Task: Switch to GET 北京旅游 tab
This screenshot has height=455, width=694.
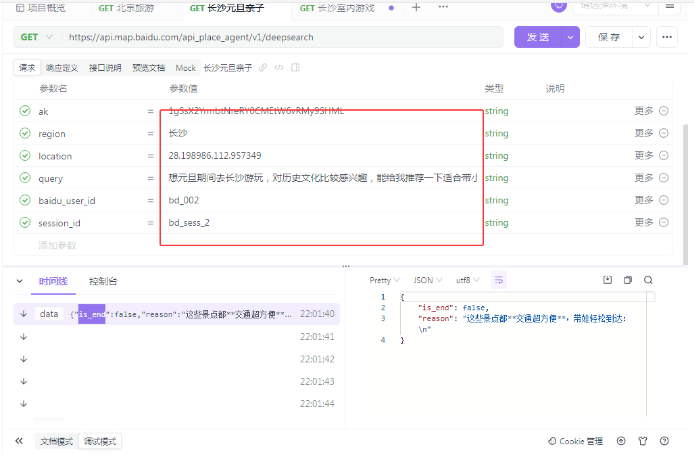Action: point(126,8)
